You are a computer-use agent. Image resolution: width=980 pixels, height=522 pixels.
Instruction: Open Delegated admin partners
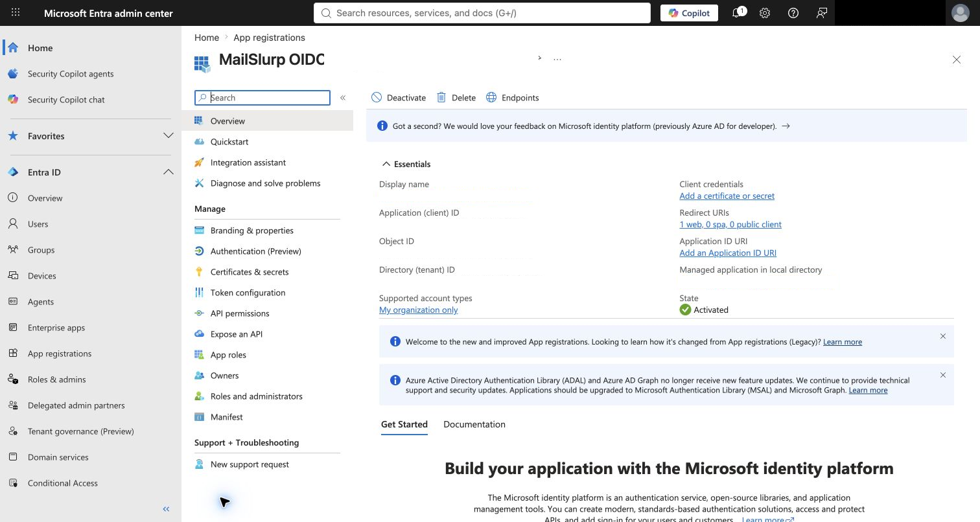(x=76, y=405)
